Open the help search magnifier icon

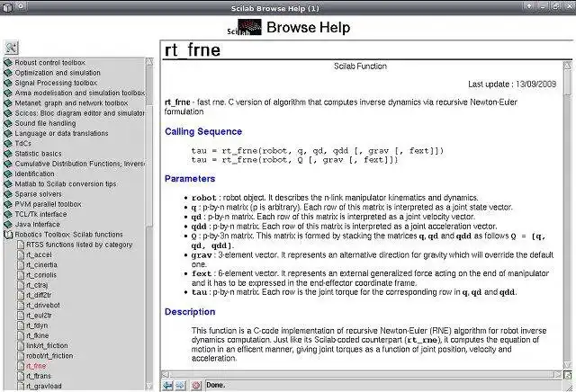click(x=11, y=48)
